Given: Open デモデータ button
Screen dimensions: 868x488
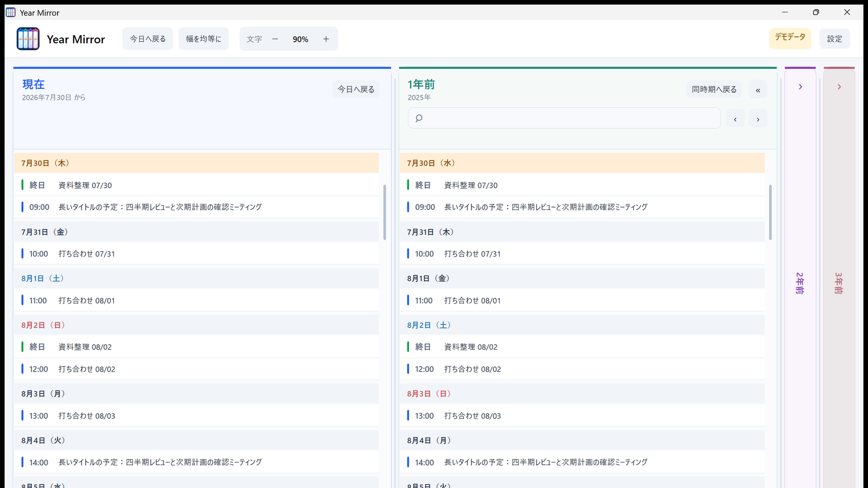Looking at the screenshot, I should [x=790, y=38].
